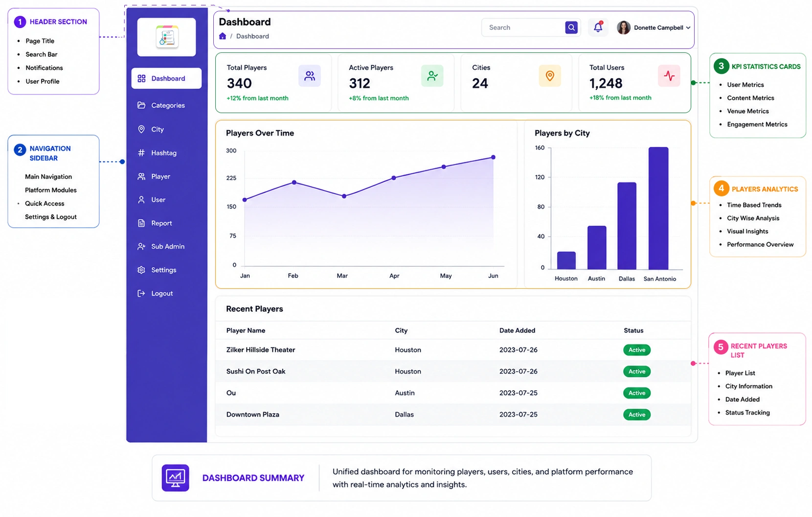This screenshot has width=812, height=517.
Task: Click the Jun data point on line chart
Action: pos(493,157)
